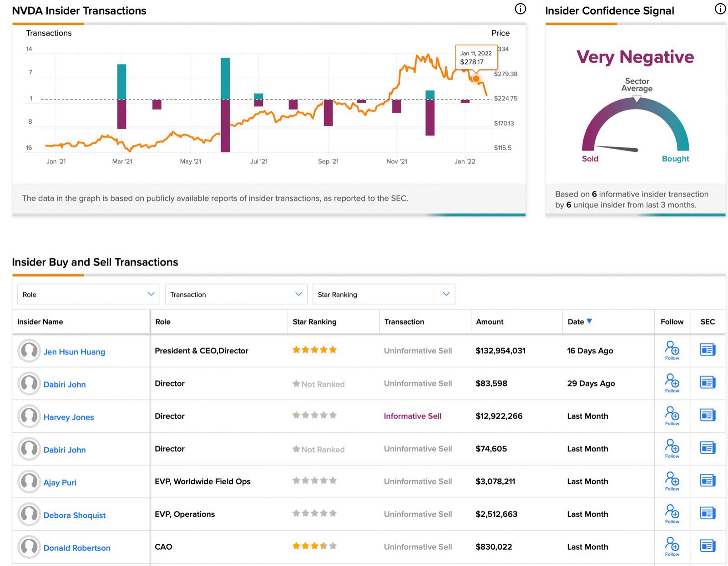The width and height of the screenshot is (728, 566).
Task: Click five-star ranking of Jen Hsun Huang
Action: [x=314, y=350]
